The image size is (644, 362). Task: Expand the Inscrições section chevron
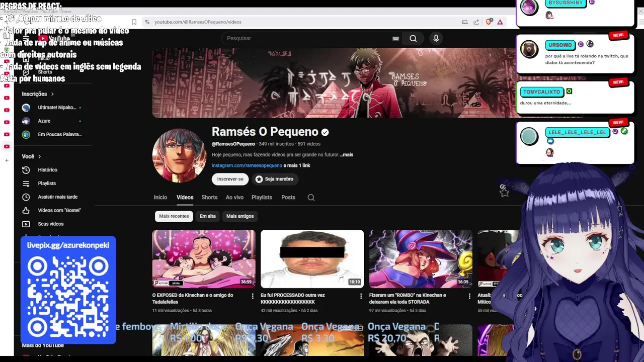(52, 94)
